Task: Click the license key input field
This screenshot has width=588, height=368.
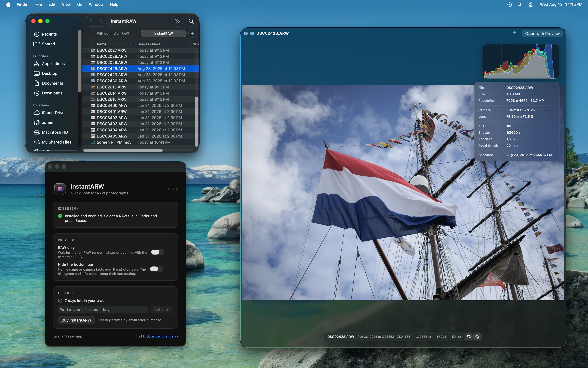Action: click(x=103, y=310)
